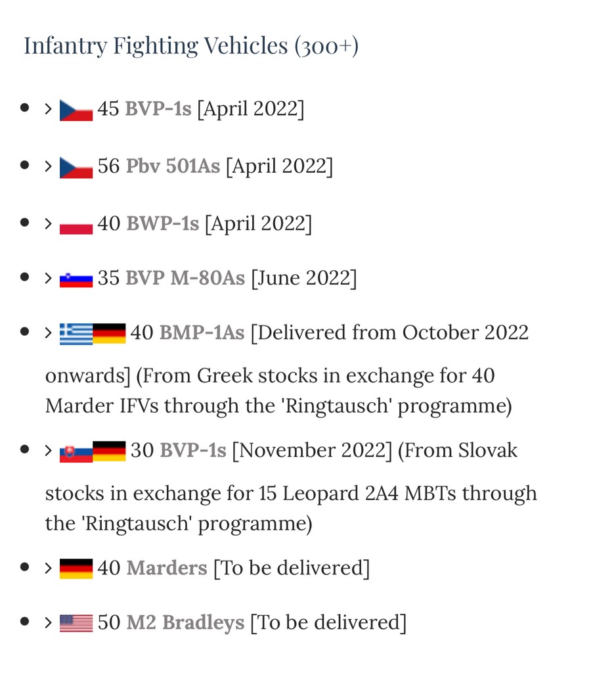Click the US flag beside M2 Bradleys
The image size is (616, 673).
(x=76, y=623)
